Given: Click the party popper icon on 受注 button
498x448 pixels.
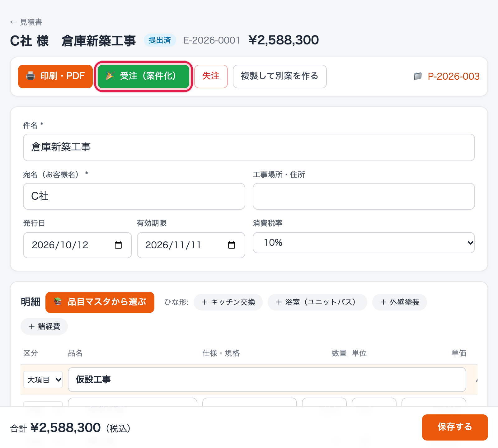Looking at the screenshot, I should click(x=110, y=76).
